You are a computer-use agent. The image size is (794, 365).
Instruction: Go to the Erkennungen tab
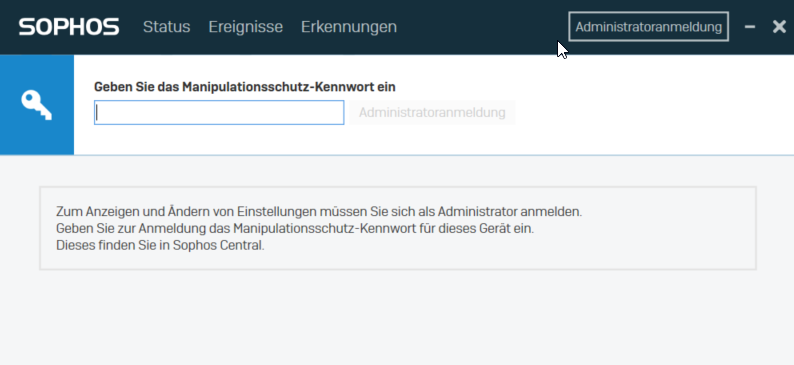coord(349,27)
